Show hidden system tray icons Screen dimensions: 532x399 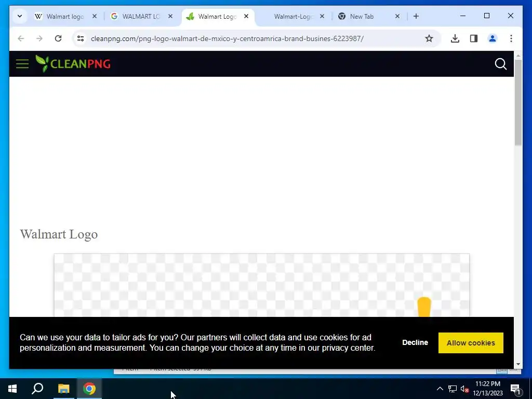(440, 389)
